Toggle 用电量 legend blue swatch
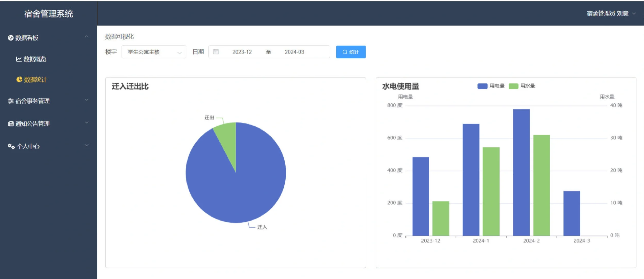644x279 pixels. tap(482, 86)
